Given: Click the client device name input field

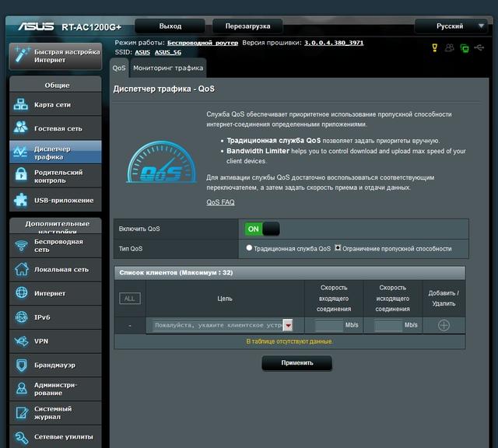Looking at the screenshot, I should pyautogui.click(x=218, y=325).
